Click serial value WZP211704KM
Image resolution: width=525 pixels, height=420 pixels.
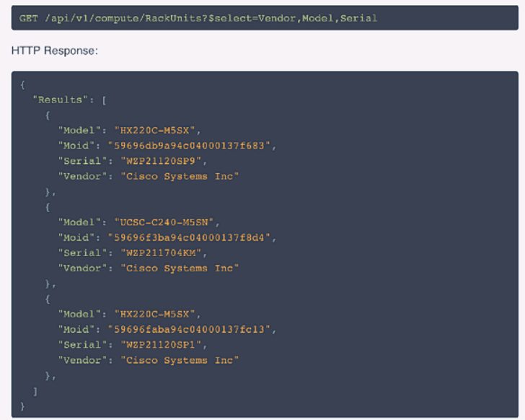(x=161, y=253)
